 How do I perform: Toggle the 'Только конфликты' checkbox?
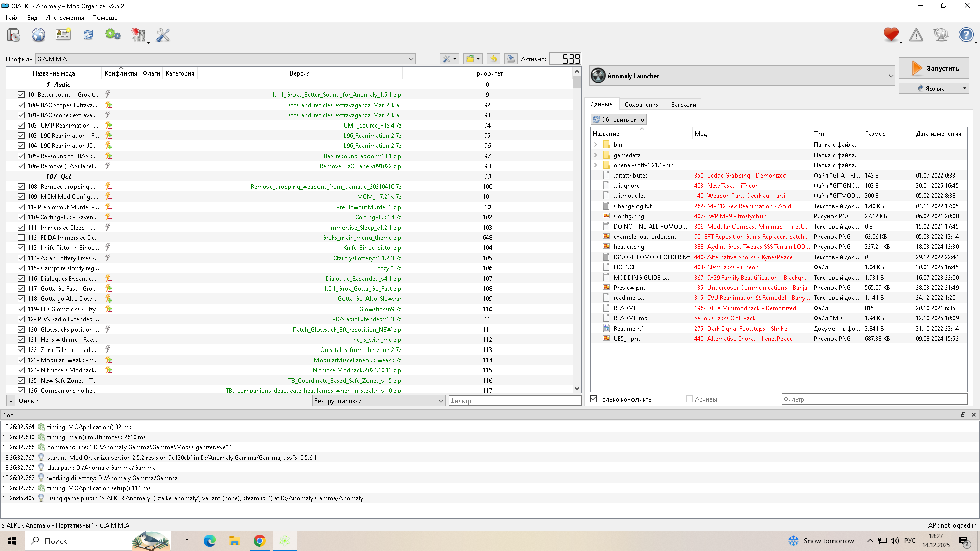click(594, 399)
